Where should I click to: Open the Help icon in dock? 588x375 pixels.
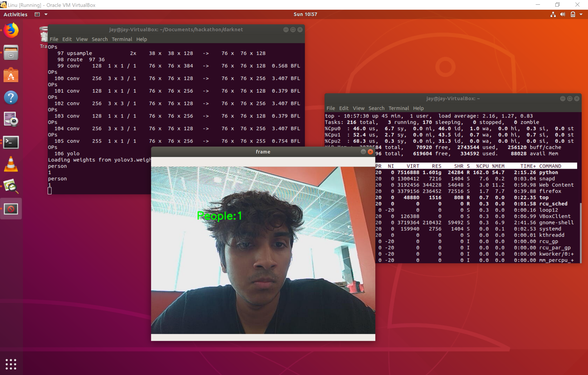[11, 98]
